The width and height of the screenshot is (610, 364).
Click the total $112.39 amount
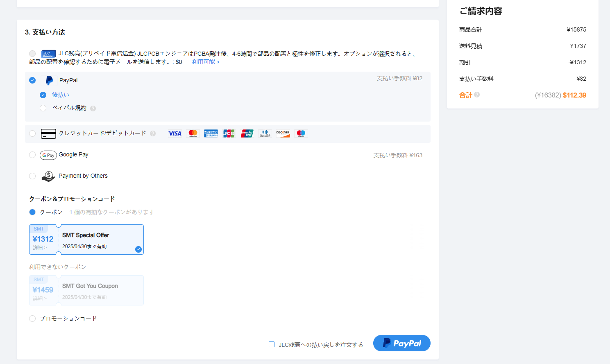[574, 95]
